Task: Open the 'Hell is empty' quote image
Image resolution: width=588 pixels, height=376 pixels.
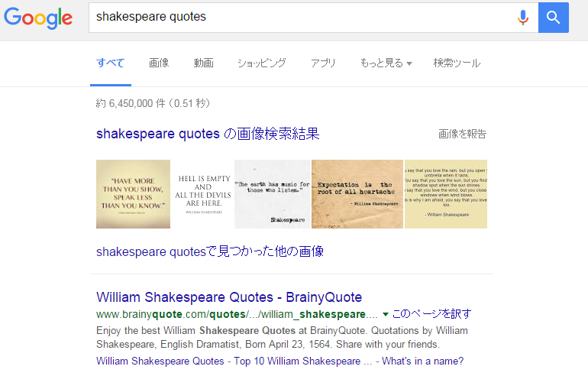Action: [x=203, y=194]
